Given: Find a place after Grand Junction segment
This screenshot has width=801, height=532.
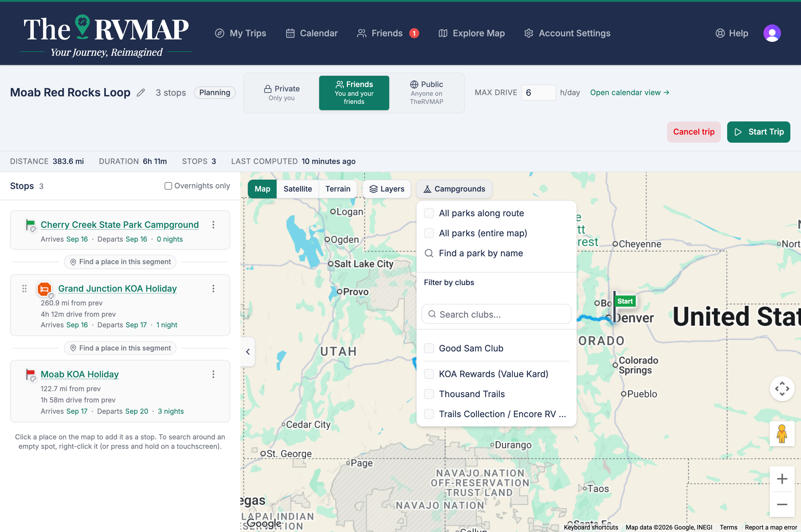Looking at the screenshot, I should 120,348.
